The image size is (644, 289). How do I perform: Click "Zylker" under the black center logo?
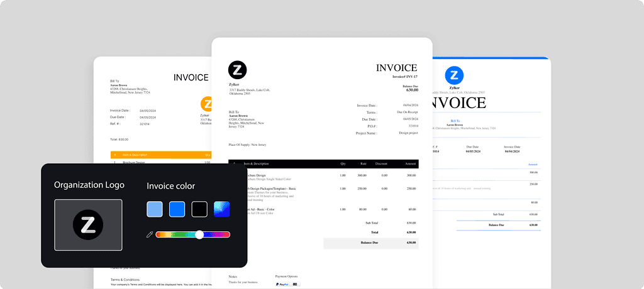point(234,85)
